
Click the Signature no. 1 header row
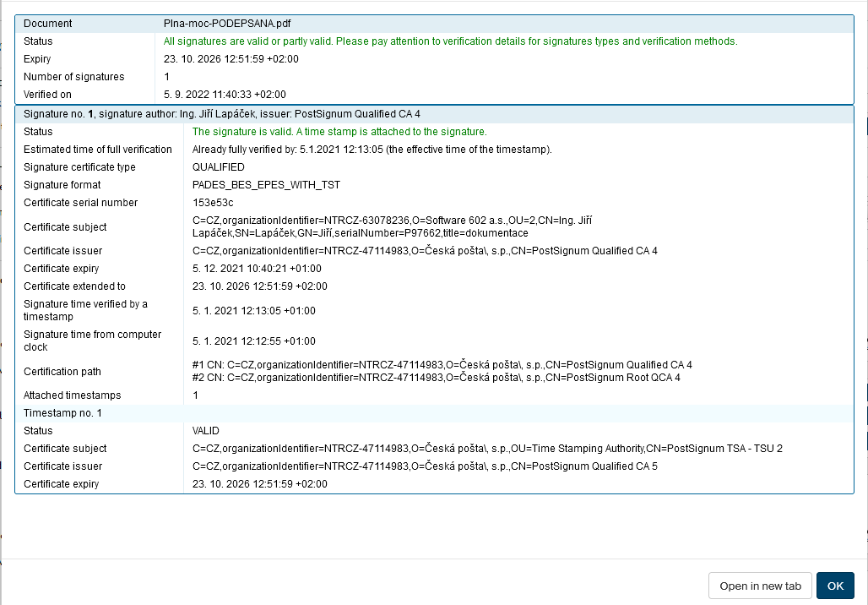click(221, 113)
